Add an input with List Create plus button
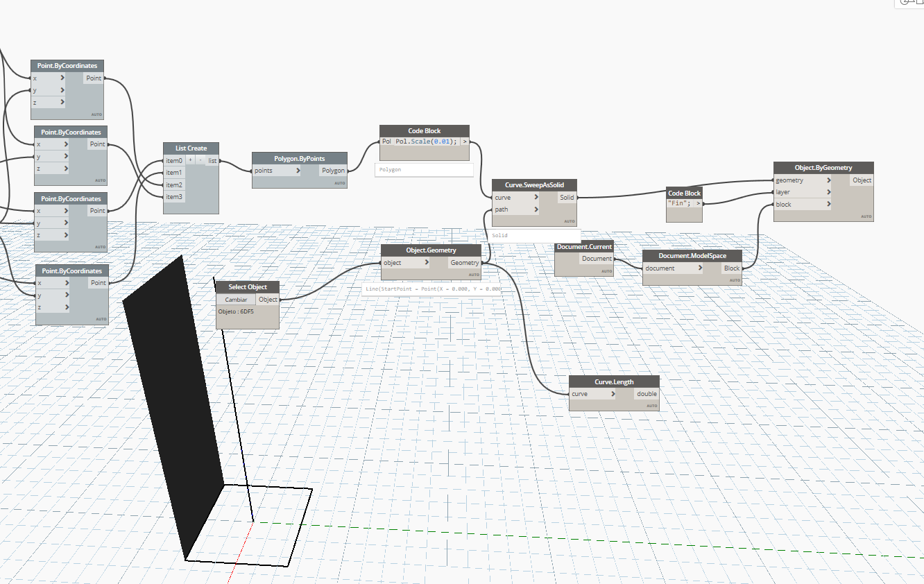This screenshot has height=584, width=924. click(190, 160)
